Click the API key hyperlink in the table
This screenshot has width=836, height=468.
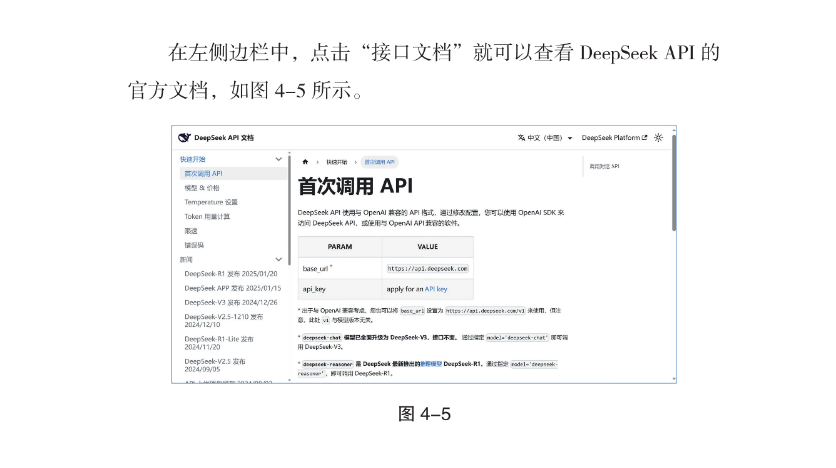436,289
